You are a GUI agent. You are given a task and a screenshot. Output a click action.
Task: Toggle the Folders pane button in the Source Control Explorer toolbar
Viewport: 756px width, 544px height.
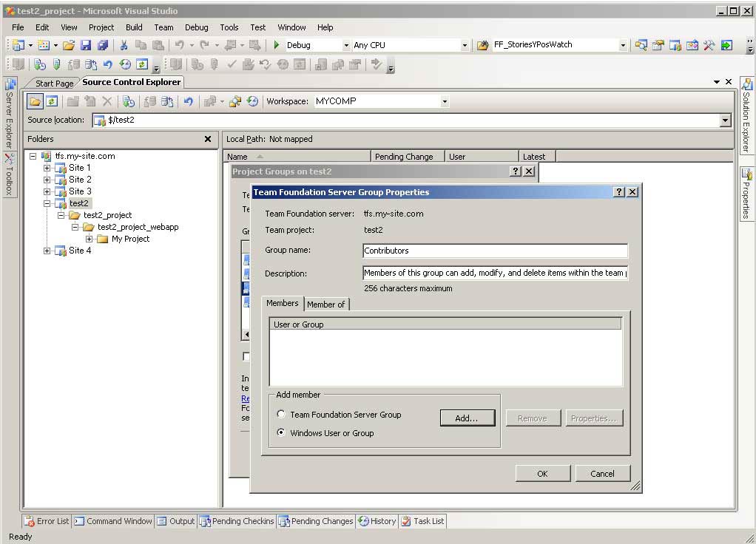(x=35, y=101)
